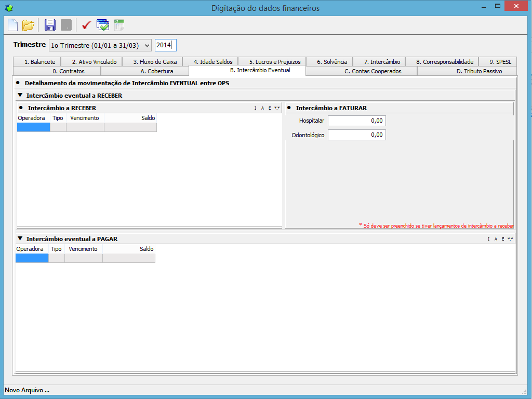Click the Tipo cell in the PAGAR table row

click(57, 258)
